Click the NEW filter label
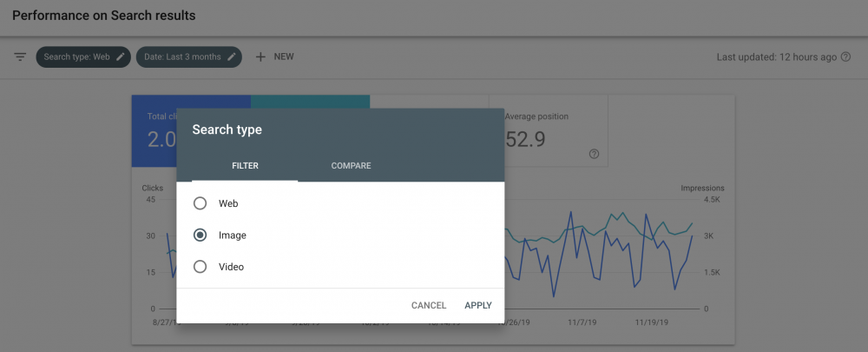The width and height of the screenshot is (868, 352). coord(284,57)
